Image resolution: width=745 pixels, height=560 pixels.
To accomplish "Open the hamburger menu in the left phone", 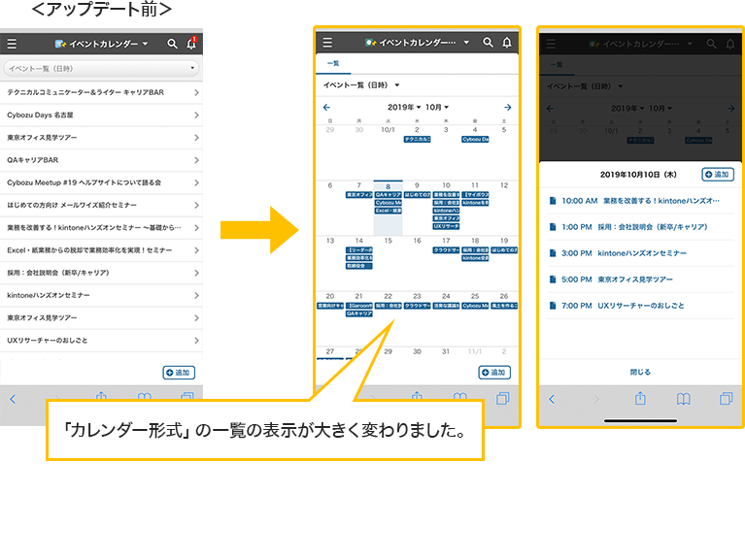I will (x=12, y=44).
